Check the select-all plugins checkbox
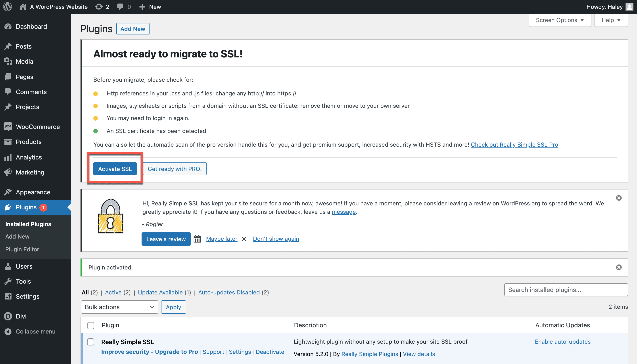 click(x=91, y=325)
